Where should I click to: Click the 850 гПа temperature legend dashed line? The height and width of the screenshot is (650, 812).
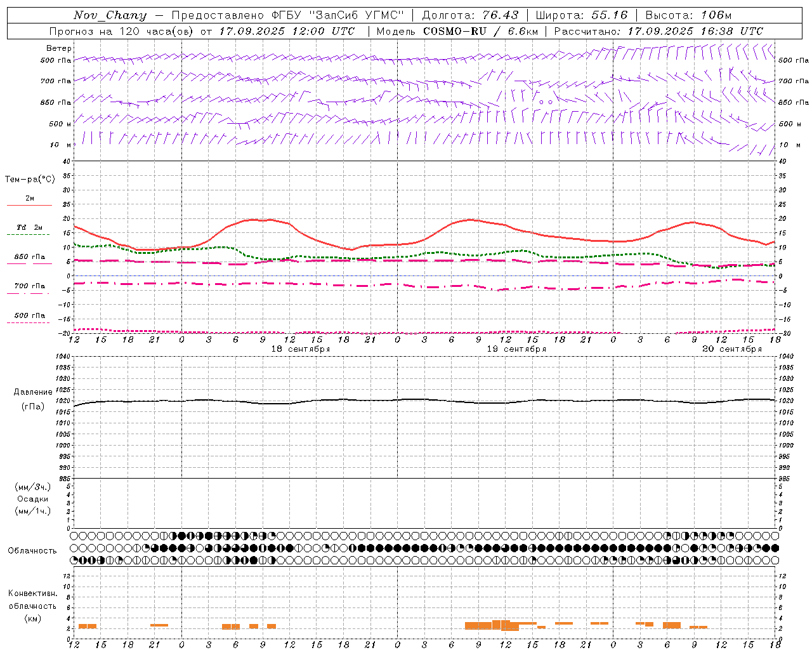pos(28,263)
